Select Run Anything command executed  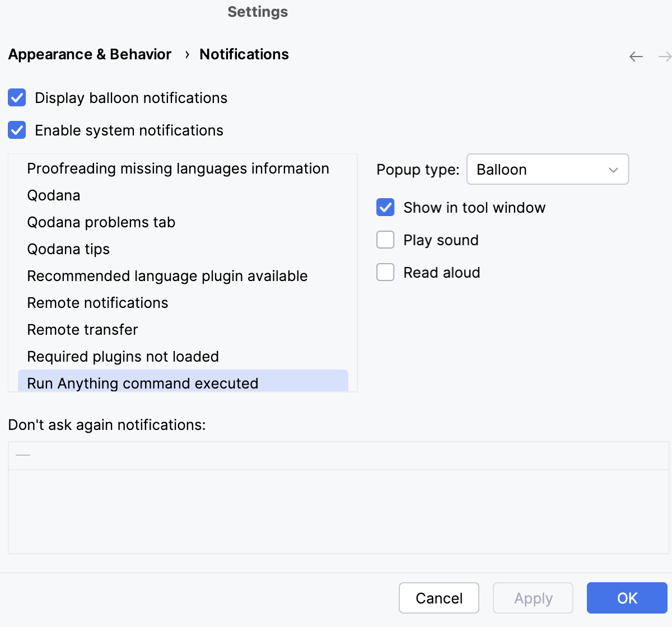coord(143,383)
